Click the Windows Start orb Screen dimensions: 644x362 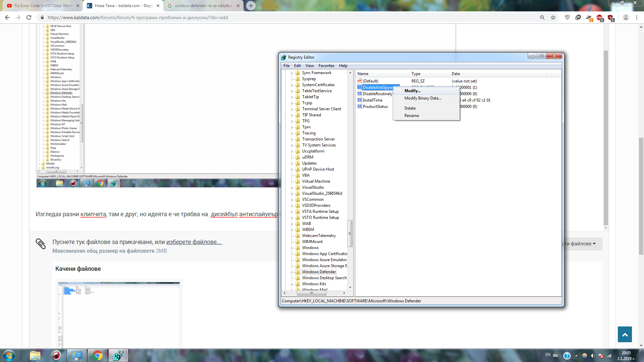click(9, 356)
